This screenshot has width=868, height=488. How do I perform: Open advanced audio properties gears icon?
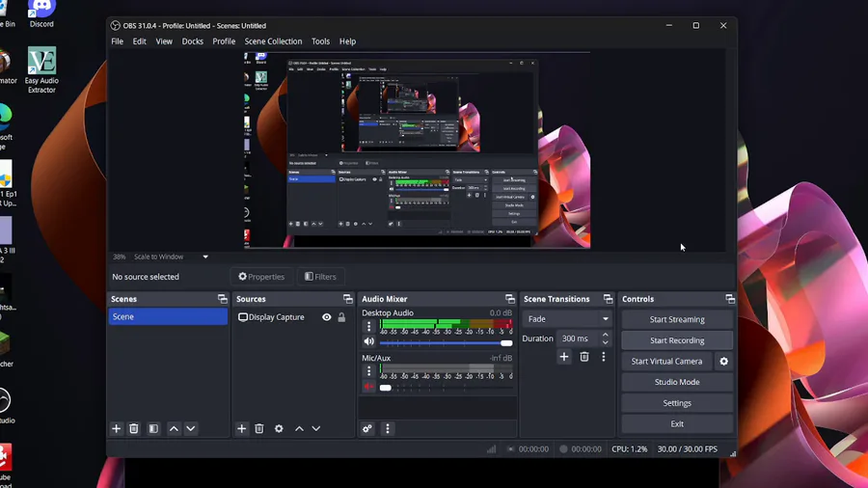[367, 429]
